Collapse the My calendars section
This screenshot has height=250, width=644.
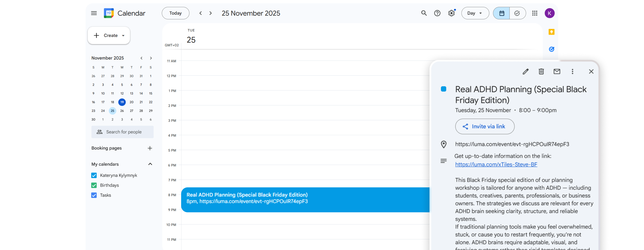click(x=150, y=164)
